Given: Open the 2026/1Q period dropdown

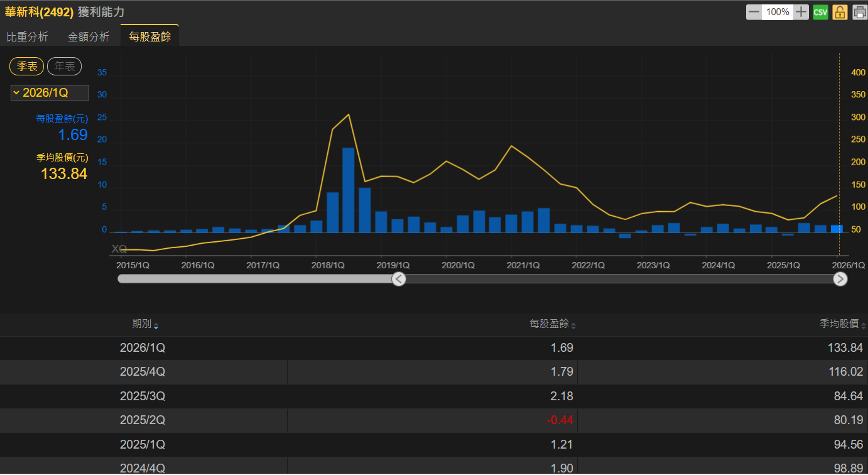Looking at the screenshot, I should 50,93.
